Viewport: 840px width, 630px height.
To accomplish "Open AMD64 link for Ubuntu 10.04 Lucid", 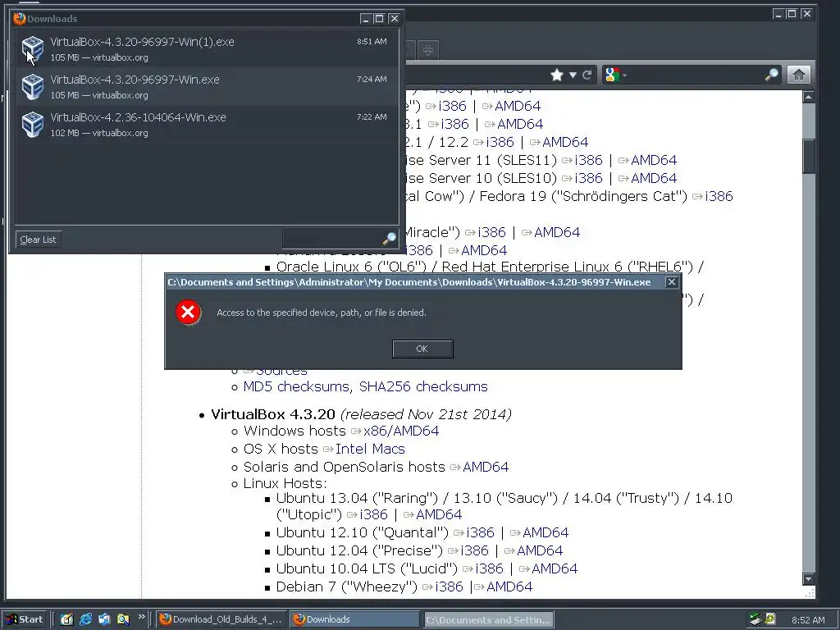I will (555, 568).
